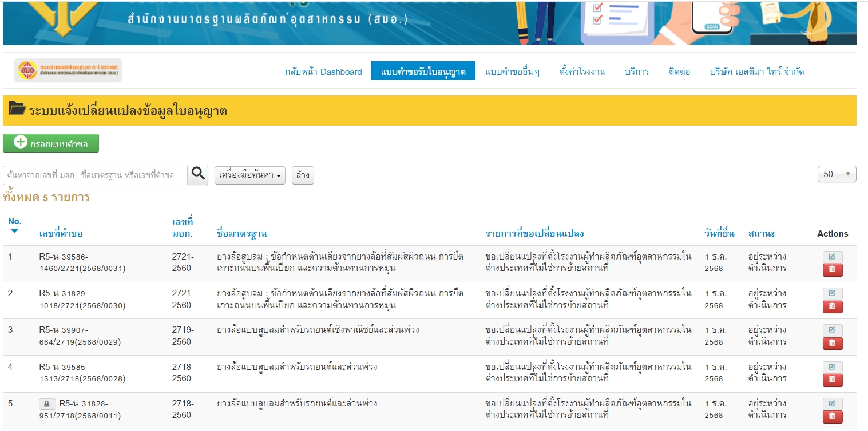
Task: Delete row 2 using red trash icon
Action: pos(832,306)
